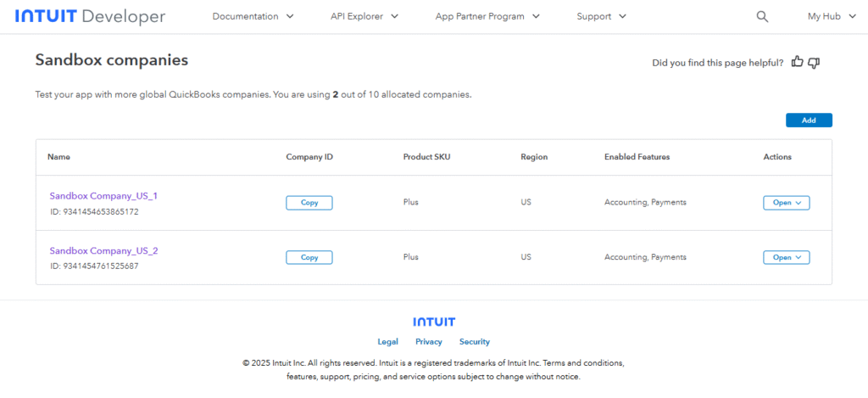Image resolution: width=868 pixels, height=398 pixels.
Task: Visit the Privacy footer link
Action: 429,342
